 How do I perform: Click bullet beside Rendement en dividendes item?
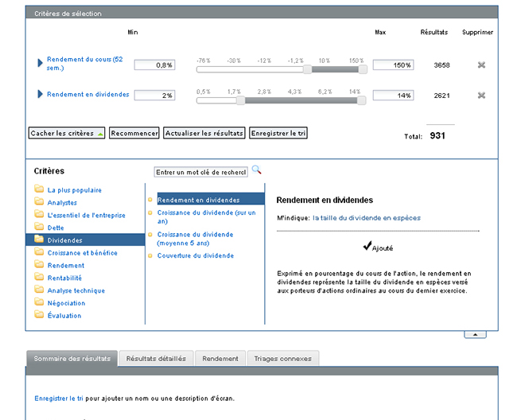pos(150,200)
